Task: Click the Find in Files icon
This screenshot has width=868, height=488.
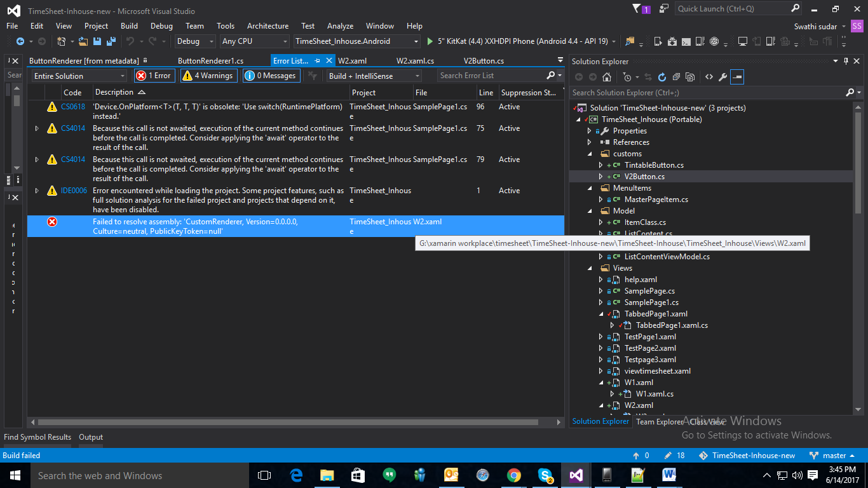Action: [630, 41]
